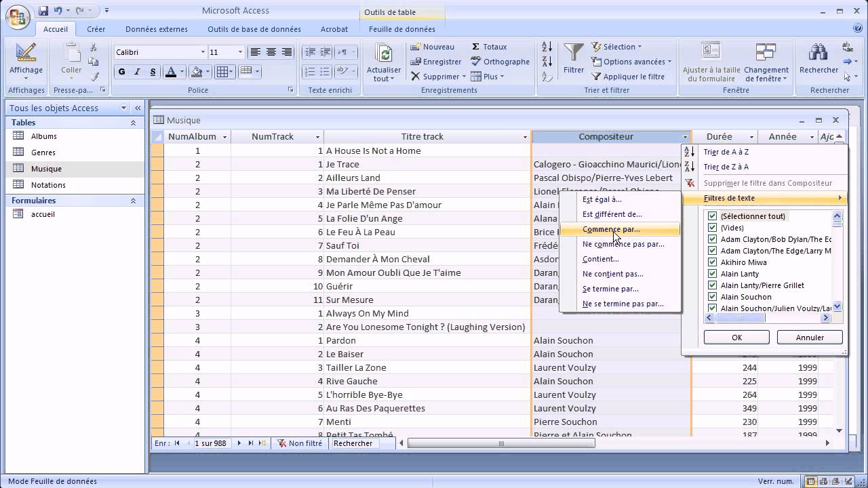
Task: Click Annuler to cancel filter
Action: (810, 337)
